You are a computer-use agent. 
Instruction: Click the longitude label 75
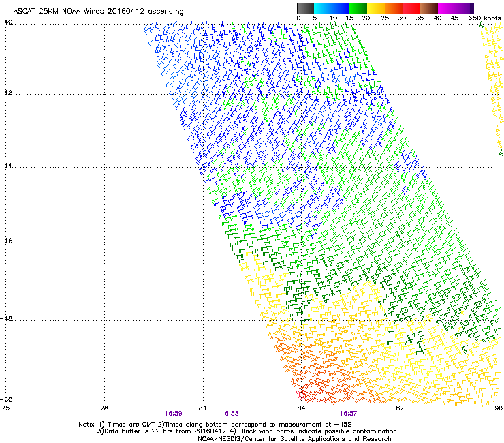pos(5,408)
